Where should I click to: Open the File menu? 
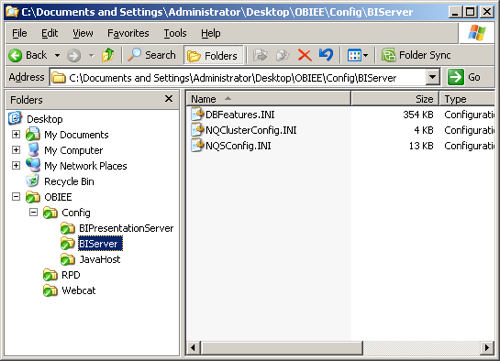(x=20, y=33)
